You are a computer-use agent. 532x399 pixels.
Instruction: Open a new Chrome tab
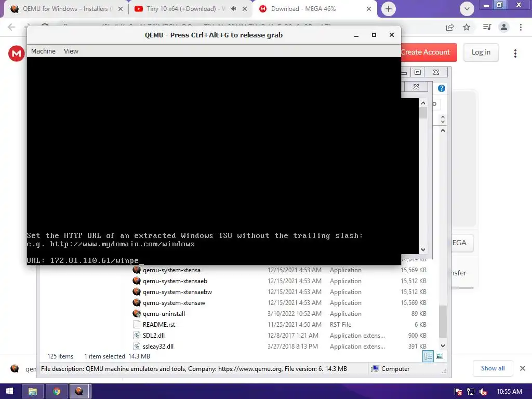pyautogui.click(x=389, y=9)
